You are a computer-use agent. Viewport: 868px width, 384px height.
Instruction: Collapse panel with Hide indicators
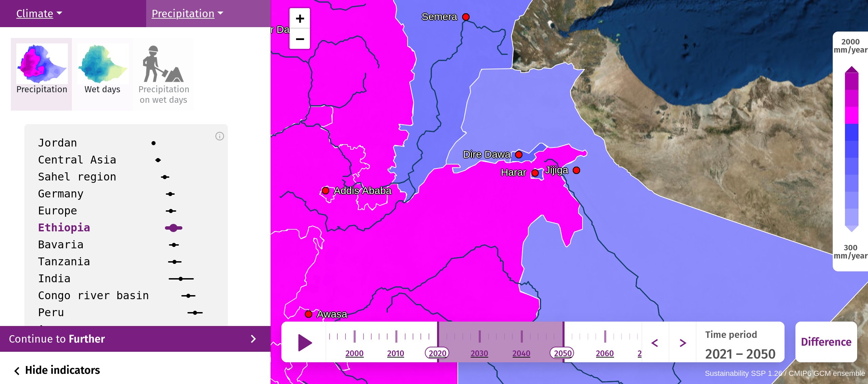tap(57, 370)
